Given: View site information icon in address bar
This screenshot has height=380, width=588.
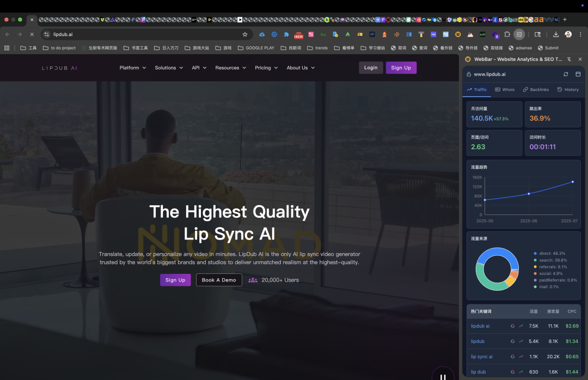Looking at the screenshot, I should click(46, 34).
